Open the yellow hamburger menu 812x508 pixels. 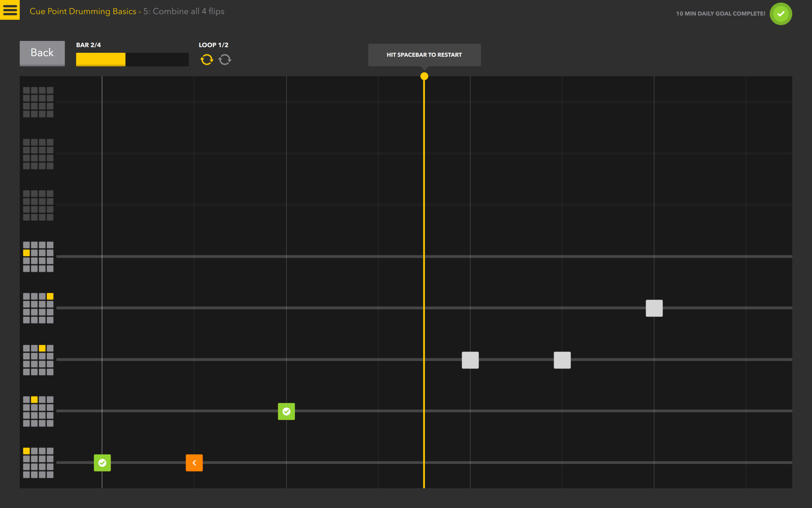(10, 10)
